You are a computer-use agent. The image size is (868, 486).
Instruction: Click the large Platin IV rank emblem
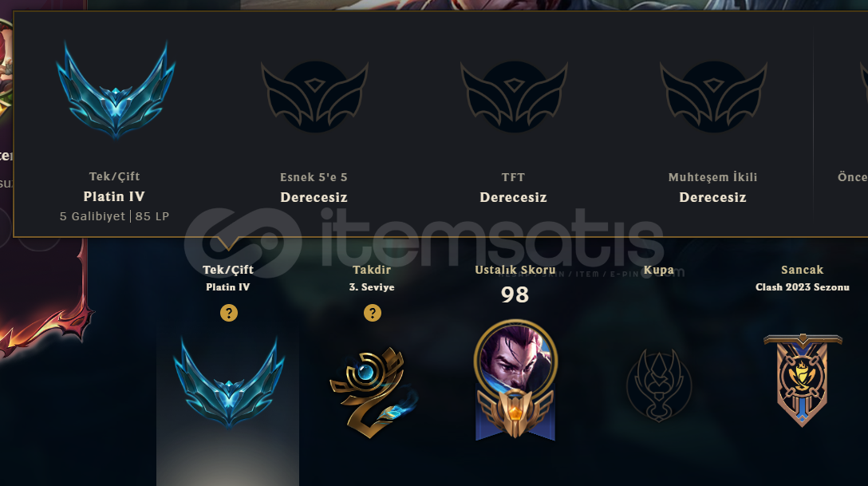pos(115,90)
